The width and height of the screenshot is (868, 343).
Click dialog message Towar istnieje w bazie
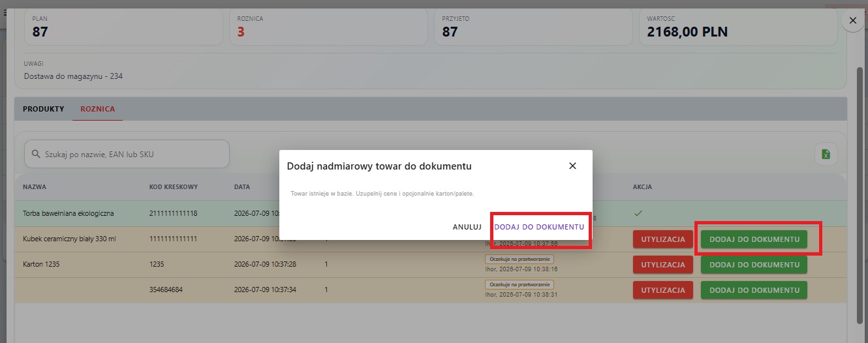point(382,194)
